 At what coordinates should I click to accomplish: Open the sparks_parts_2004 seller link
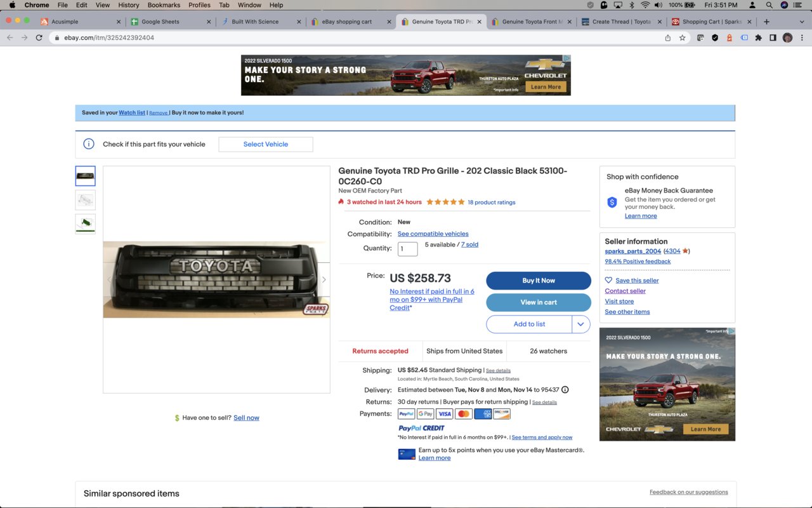click(633, 251)
